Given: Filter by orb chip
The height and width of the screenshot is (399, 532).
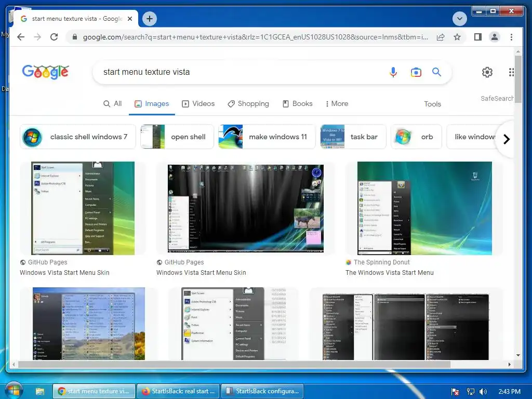Looking at the screenshot, I should coord(416,137).
